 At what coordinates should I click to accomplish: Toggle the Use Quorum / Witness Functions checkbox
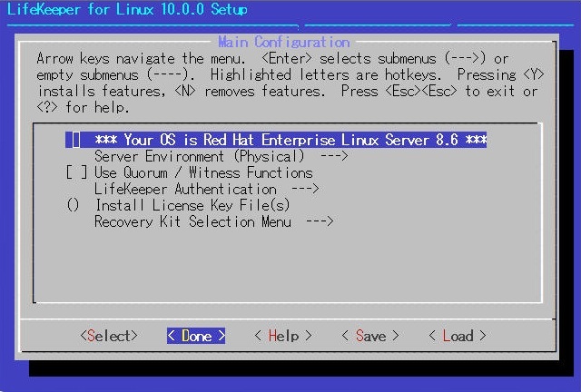[76, 173]
